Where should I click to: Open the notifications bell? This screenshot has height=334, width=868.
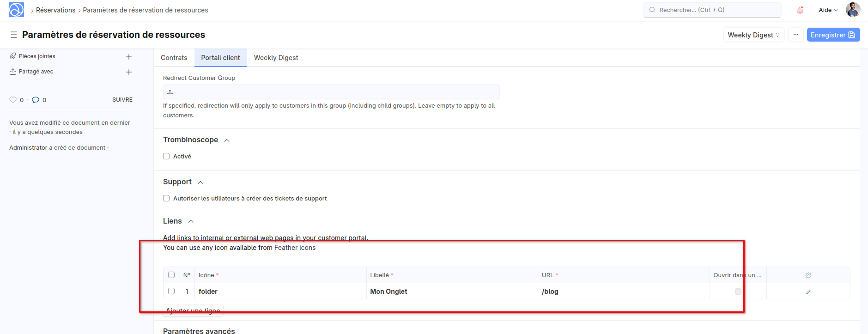800,10
